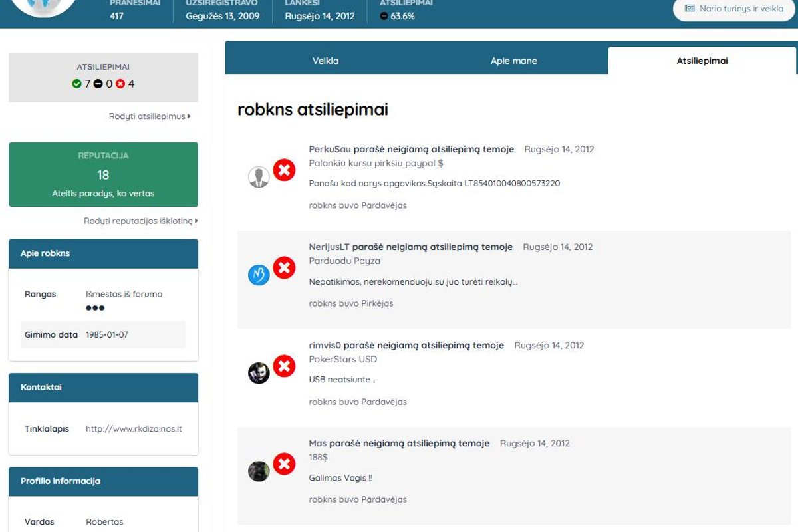Click the red X icon next to Mas's review

[284, 464]
